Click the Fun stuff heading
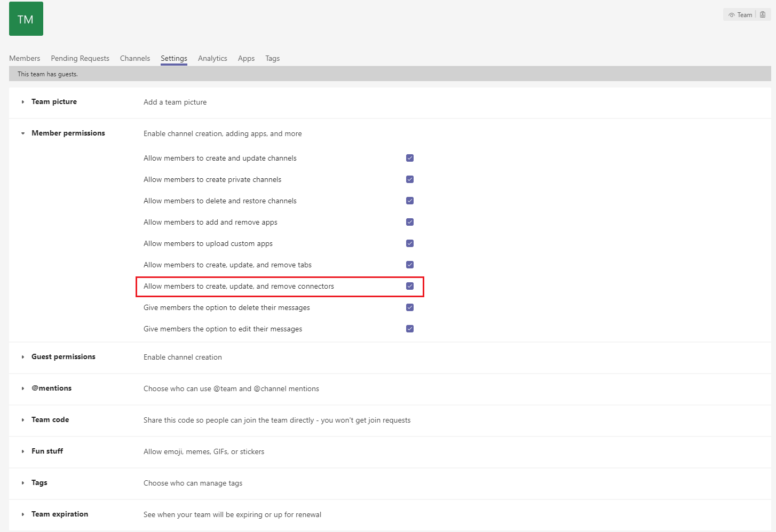The image size is (776, 532). (x=47, y=451)
